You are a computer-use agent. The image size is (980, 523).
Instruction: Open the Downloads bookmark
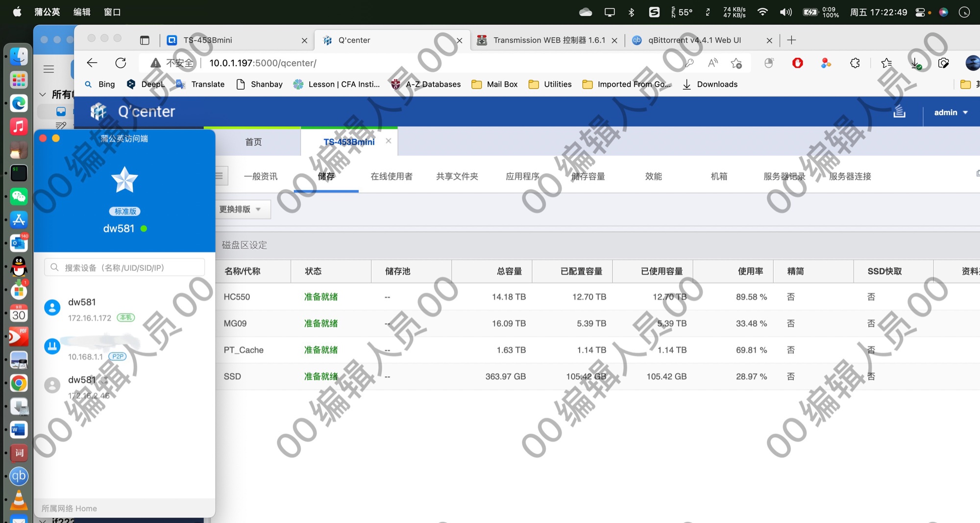[710, 84]
